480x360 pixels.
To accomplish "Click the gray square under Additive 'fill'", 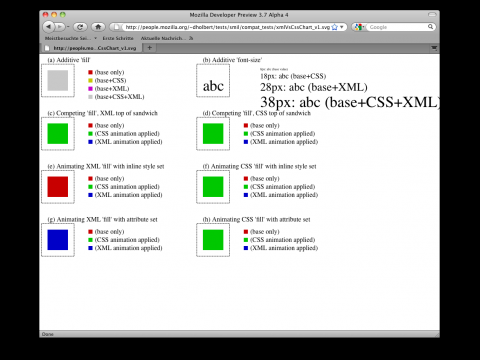I will pos(58,80).
